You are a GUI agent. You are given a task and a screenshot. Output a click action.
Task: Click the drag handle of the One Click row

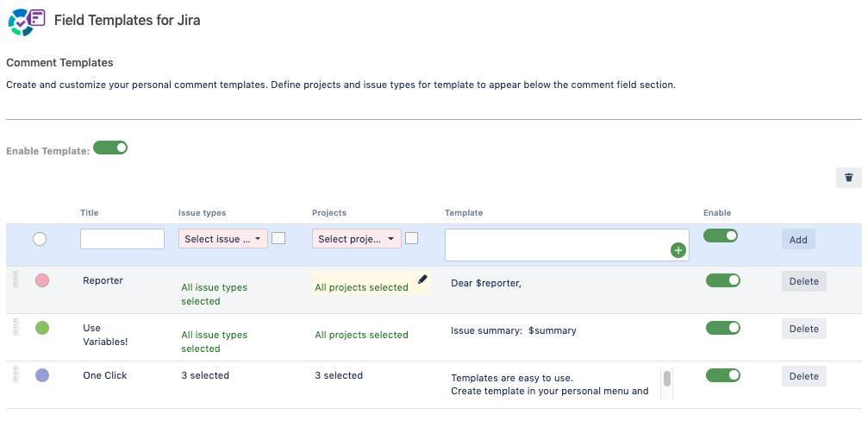pos(16,375)
